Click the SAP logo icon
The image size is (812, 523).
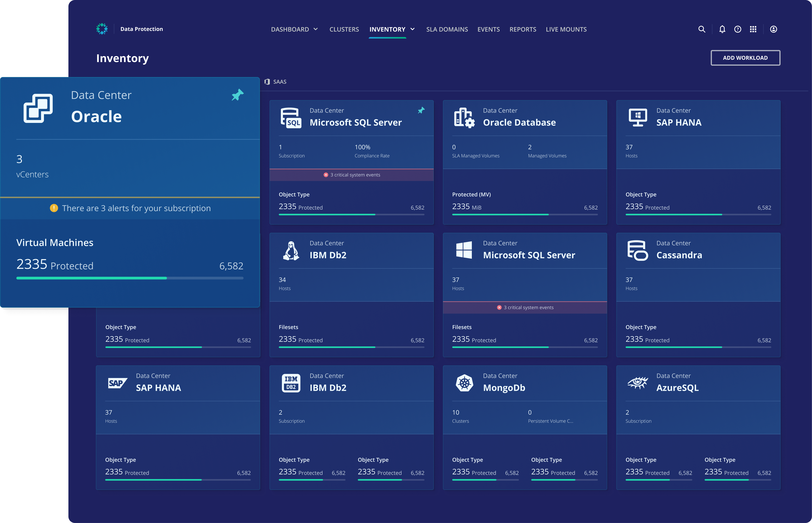(117, 383)
